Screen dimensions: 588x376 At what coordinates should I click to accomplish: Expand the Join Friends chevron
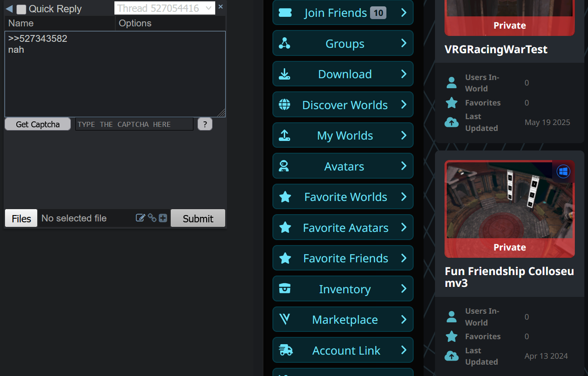[x=404, y=13]
